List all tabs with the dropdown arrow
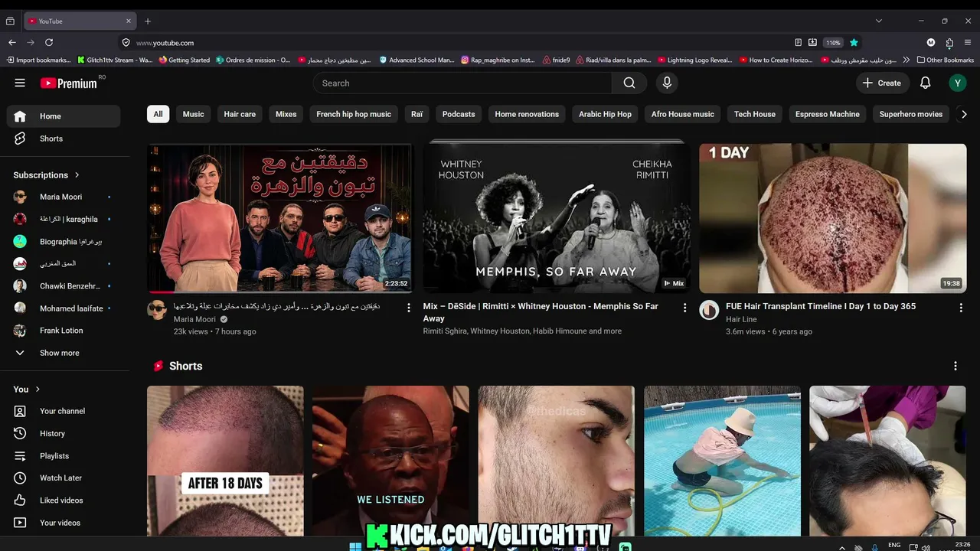 (x=878, y=21)
